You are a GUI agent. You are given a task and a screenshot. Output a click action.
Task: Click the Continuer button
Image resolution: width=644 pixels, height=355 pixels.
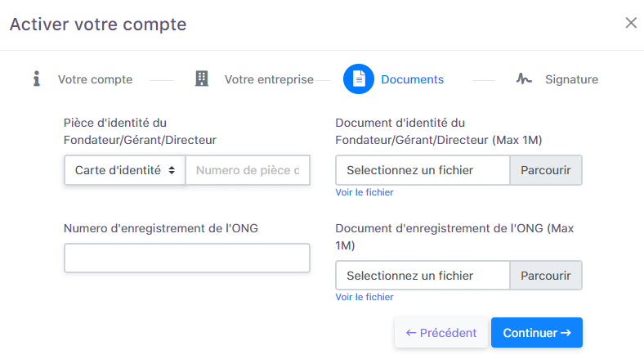[537, 332]
